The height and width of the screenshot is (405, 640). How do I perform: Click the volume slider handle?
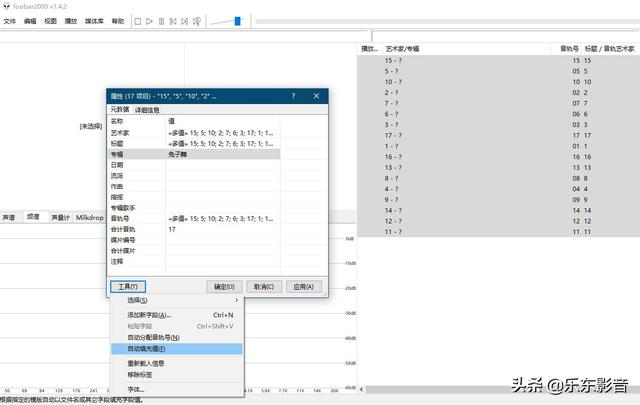[x=238, y=21]
